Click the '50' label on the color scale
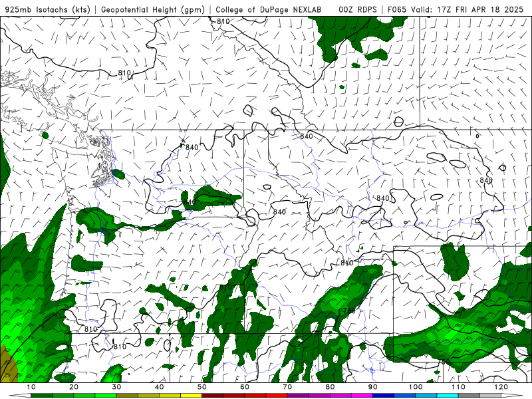The width and height of the screenshot is (532, 399). (x=202, y=387)
